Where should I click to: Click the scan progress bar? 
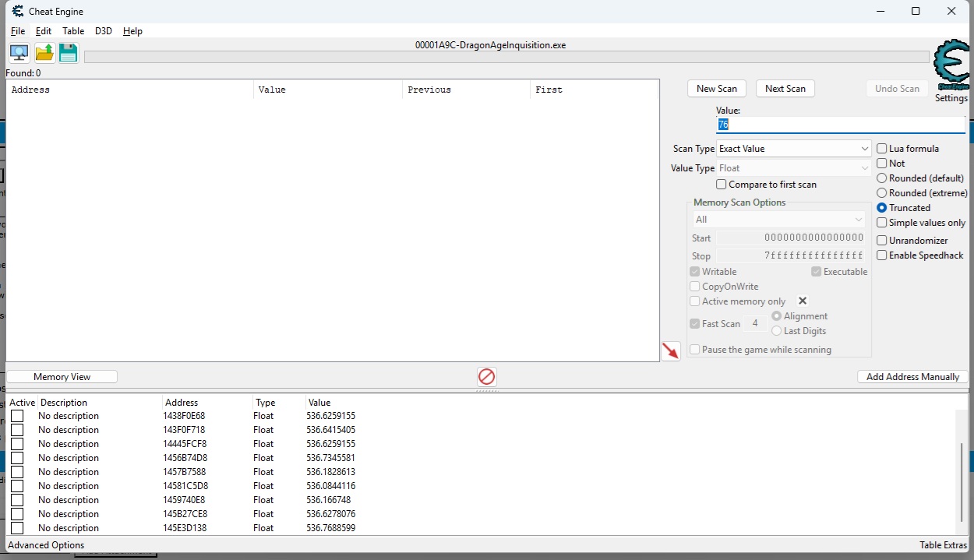pyautogui.click(x=506, y=57)
